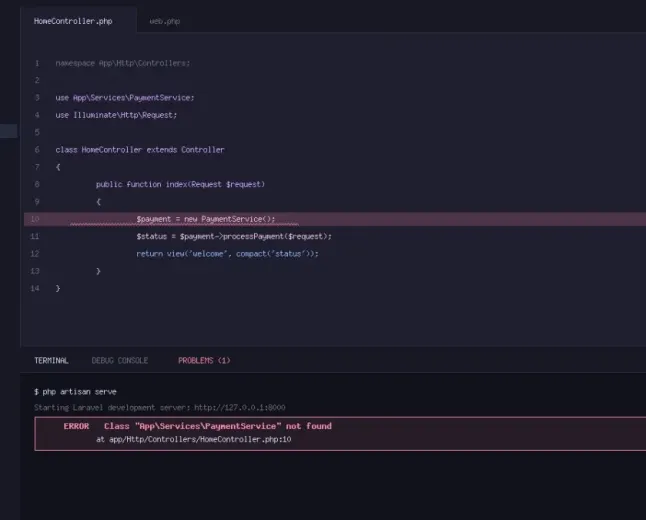Viewport: 646px width, 520px height.
Task: Open the http://127.0.0.1:8000 server link
Action: [239, 408]
